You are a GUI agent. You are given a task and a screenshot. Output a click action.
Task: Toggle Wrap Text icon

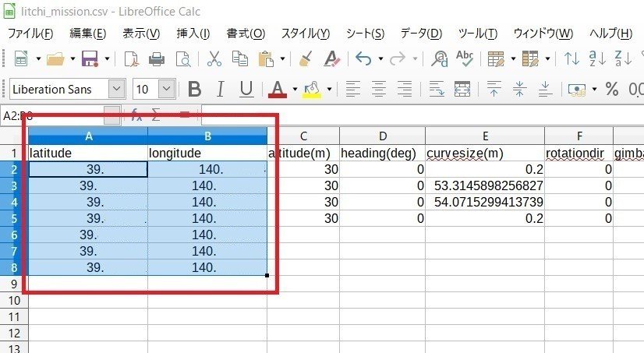click(x=436, y=89)
